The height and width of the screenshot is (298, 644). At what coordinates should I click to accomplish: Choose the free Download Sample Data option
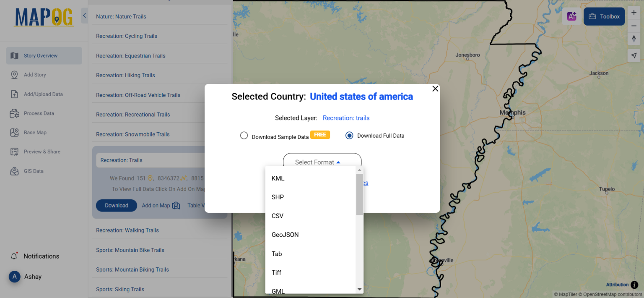pos(244,135)
